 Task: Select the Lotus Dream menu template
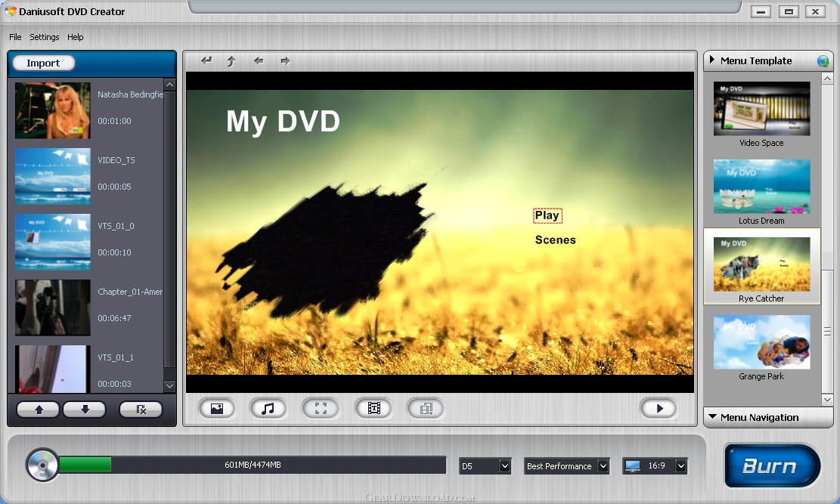click(x=761, y=192)
